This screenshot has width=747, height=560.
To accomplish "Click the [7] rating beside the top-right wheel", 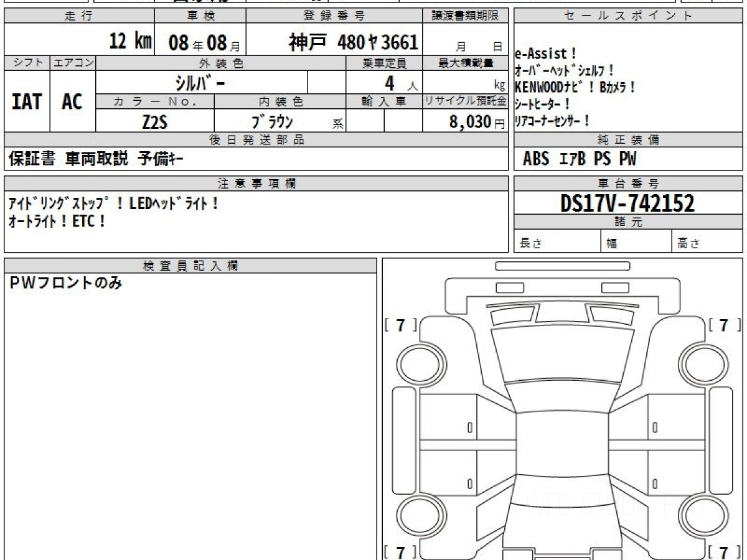I will pyautogui.click(x=724, y=325).
